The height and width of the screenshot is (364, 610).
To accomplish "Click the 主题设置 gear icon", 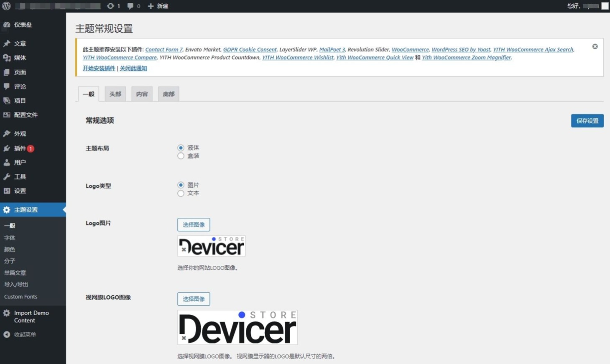I will tap(7, 210).
